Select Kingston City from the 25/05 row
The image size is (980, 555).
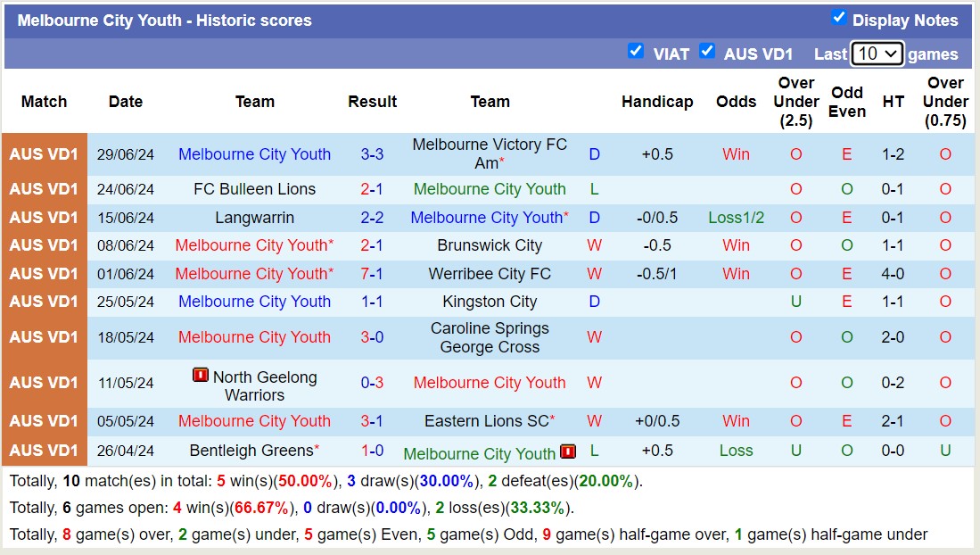point(490,302)
